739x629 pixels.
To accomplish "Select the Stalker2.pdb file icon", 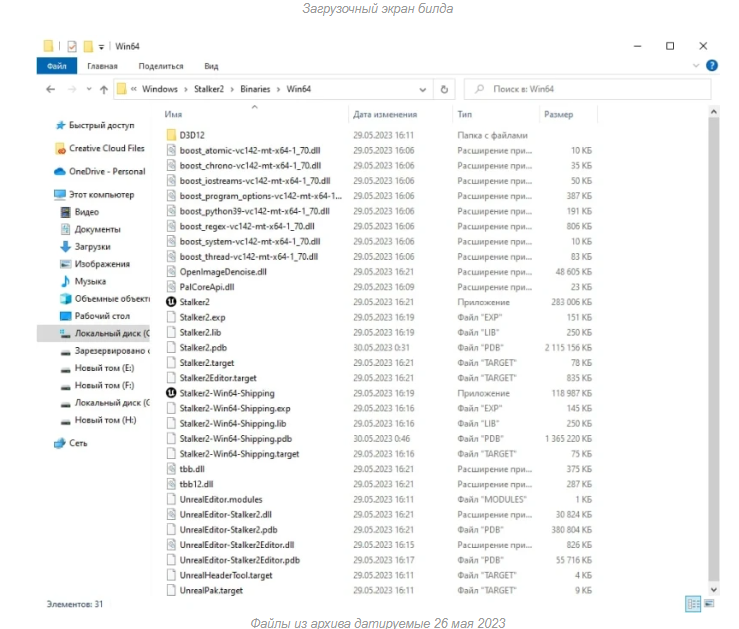I will (171, 348).
